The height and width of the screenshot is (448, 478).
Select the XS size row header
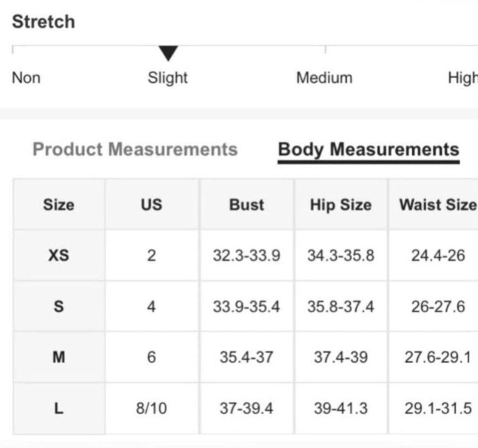pos(59,255)
